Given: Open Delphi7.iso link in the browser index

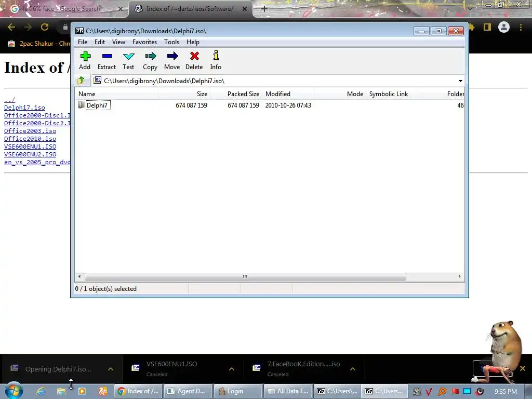Looking at the screenshot, I should pos(24,108).
